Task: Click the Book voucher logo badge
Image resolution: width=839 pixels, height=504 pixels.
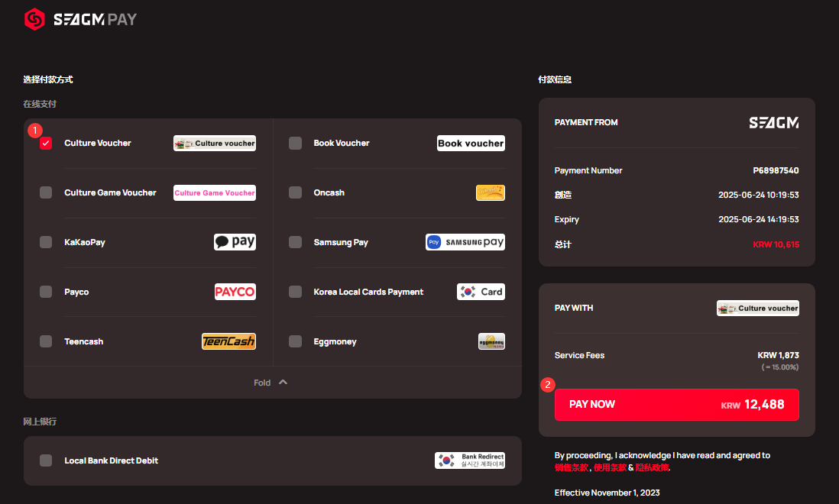Action: coord(471,144)
